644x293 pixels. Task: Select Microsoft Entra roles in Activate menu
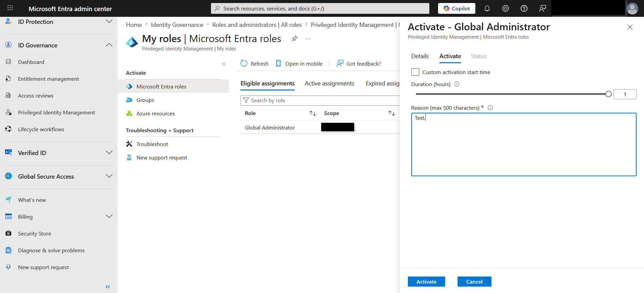[173, 86]
